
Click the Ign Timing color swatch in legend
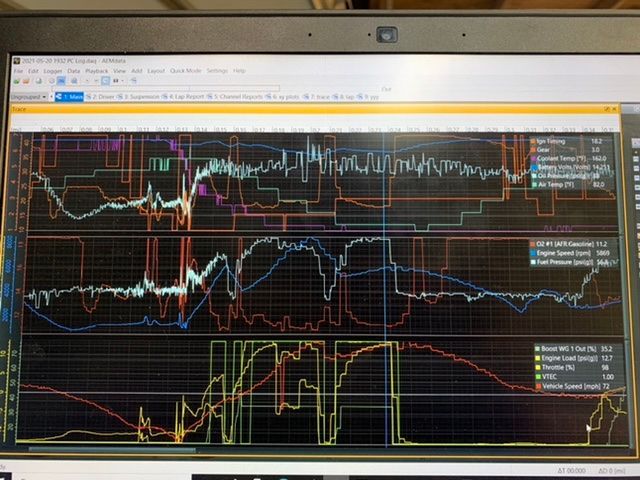[533, 143]
